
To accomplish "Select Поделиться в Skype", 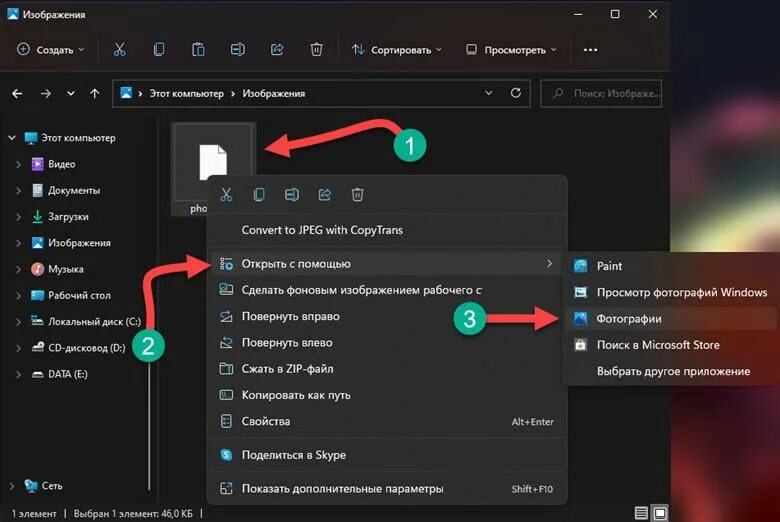I will point(387,454).
